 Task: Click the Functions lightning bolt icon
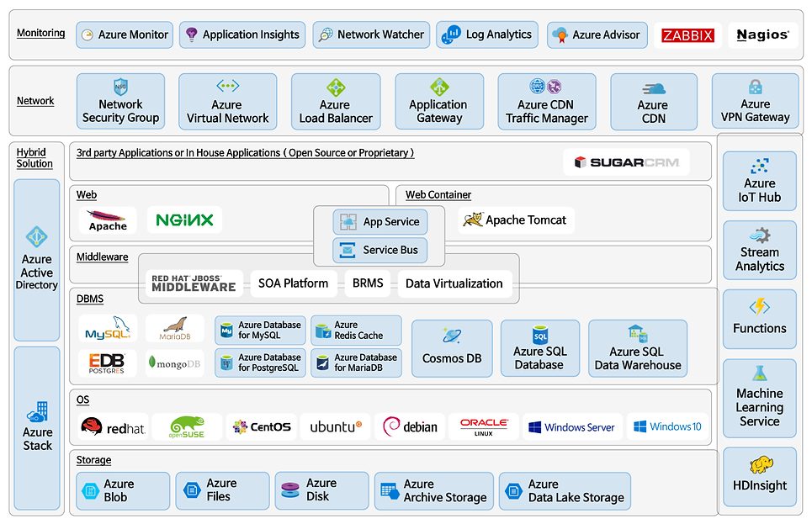(x=760, y=307)
